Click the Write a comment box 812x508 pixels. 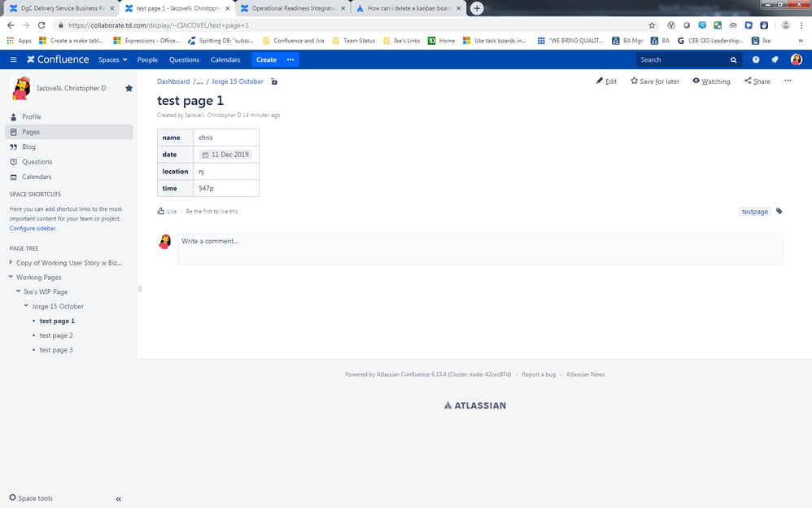[480, 249]
